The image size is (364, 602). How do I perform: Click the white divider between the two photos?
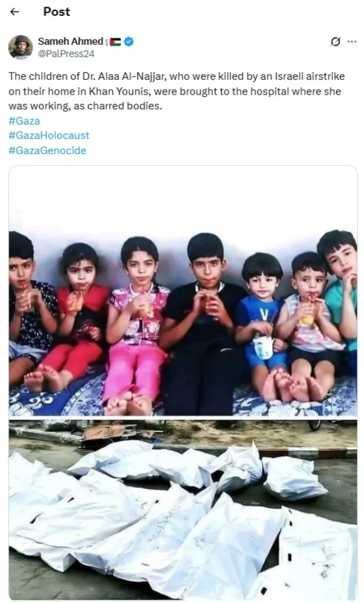pyautogui.click(x=183, y=418)
